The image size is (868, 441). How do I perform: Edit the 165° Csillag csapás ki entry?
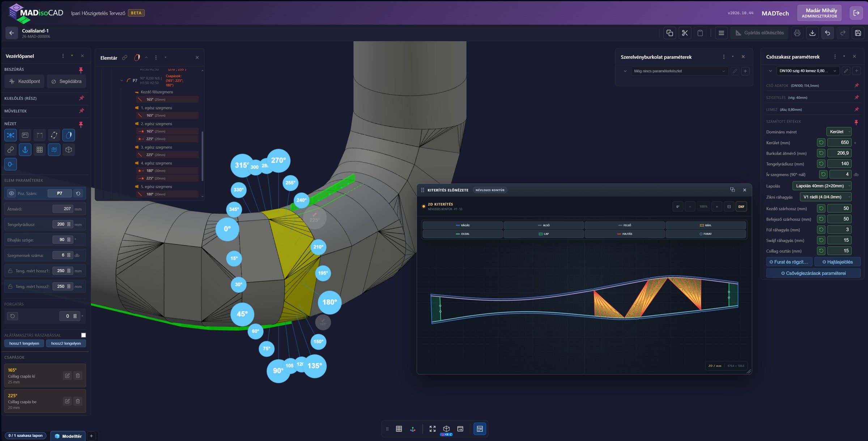point(67,376)
